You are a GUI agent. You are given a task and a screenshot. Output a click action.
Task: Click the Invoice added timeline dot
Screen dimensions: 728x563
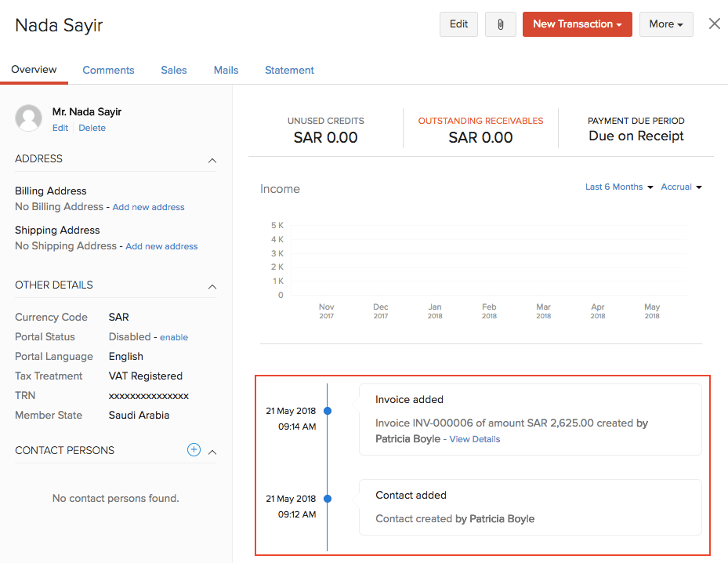pyautogui.click(x=328, y=411)
